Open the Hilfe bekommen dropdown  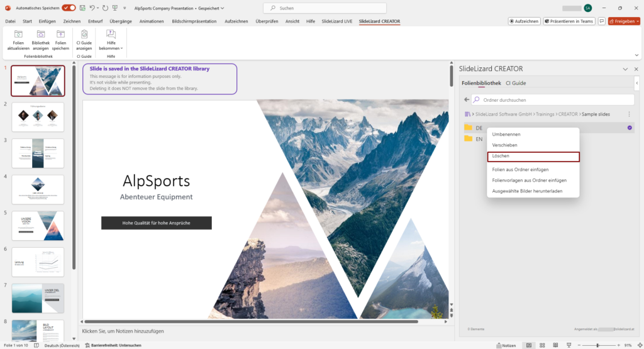point(111,40)
